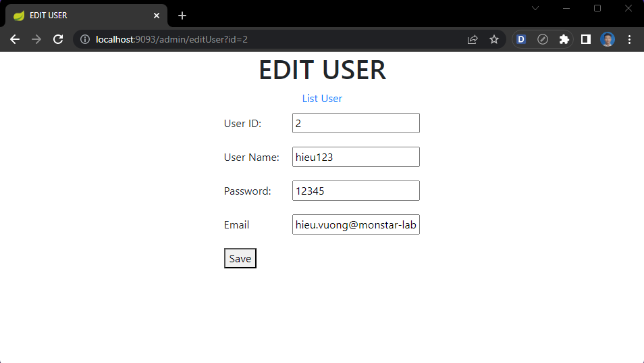View site information icon in address bar
Image resolution: width=644 pixels, height=363 pixels.
coord(85,39)
